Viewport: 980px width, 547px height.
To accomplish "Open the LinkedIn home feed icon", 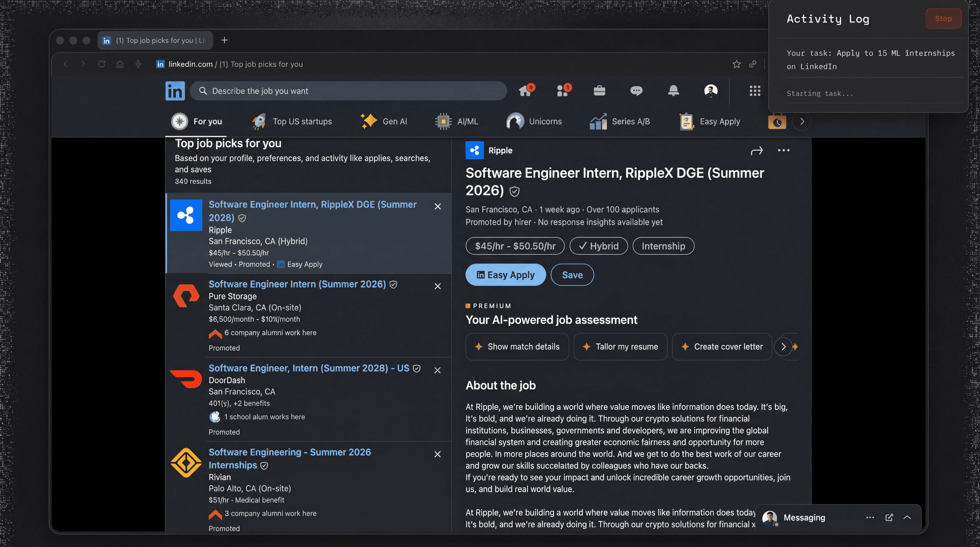I will 525,91.
